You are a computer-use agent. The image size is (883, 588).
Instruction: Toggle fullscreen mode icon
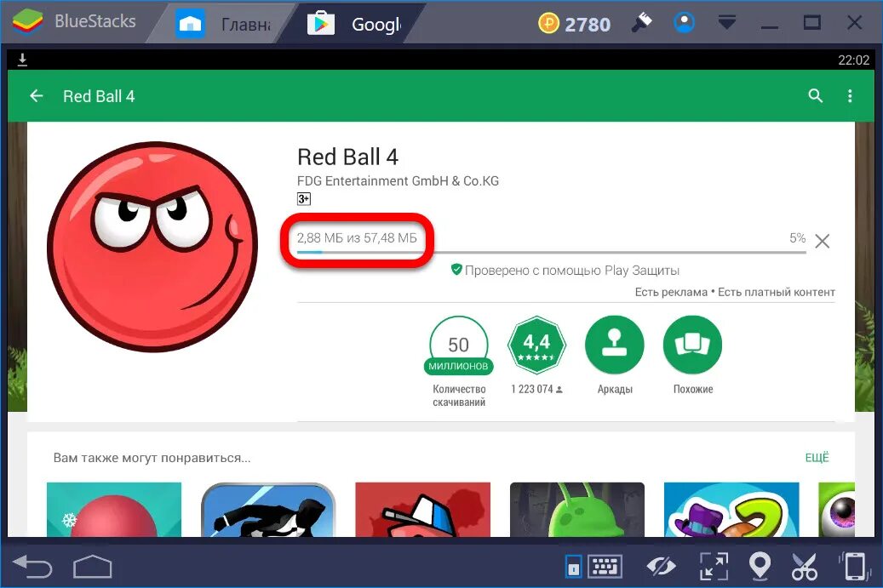(714, 566)
